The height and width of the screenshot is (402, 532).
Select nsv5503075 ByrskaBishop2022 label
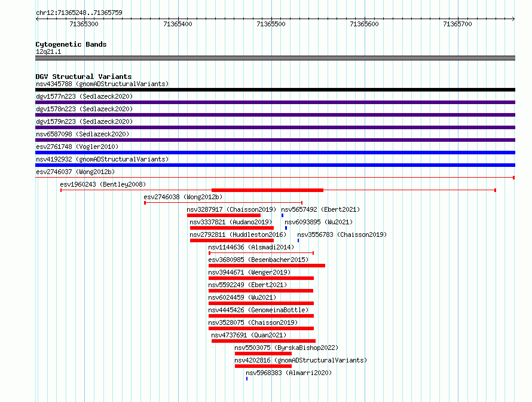286,348
